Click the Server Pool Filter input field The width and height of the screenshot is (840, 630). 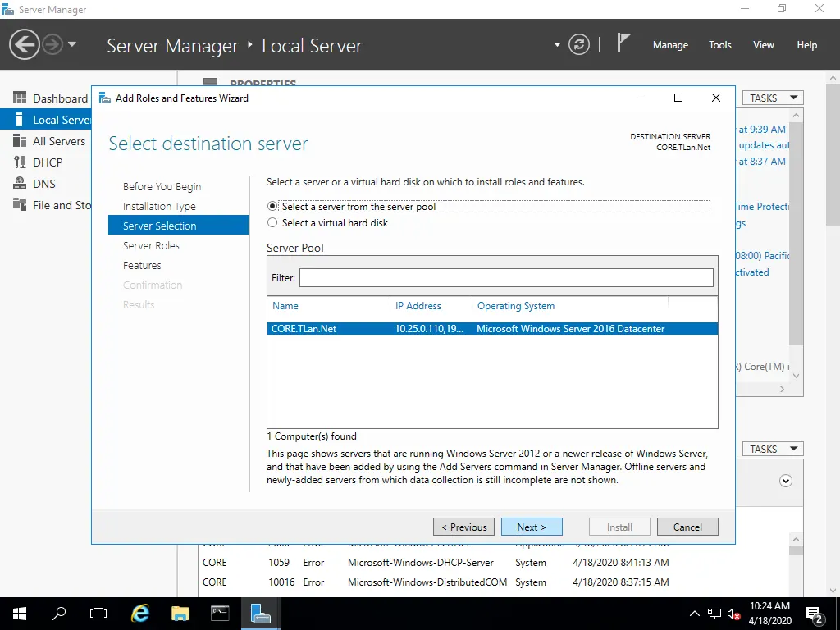click(506, 277)
